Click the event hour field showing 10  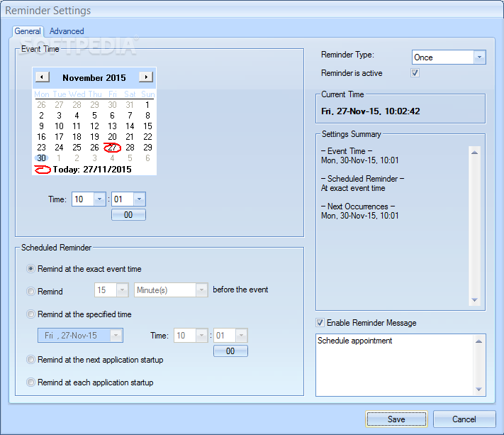tap(83, 199)
